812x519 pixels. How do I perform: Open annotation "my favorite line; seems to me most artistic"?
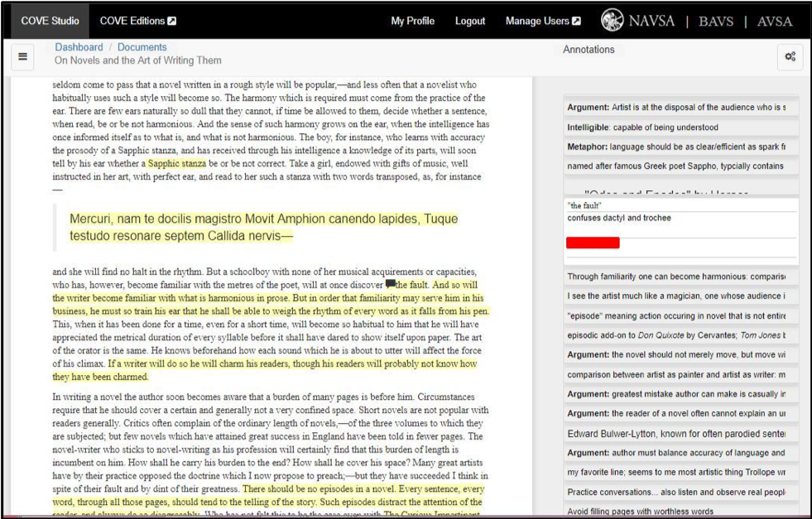[x=680, y=472]
